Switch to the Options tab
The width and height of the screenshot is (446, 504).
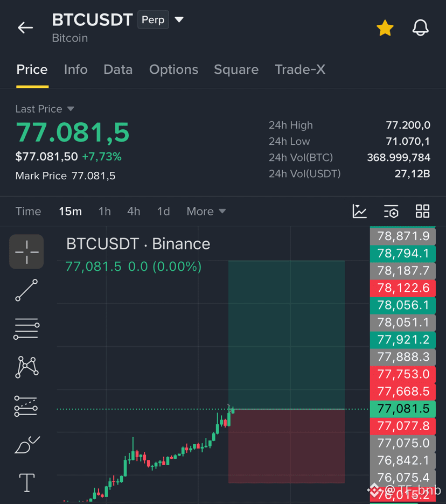pos(173,69)
